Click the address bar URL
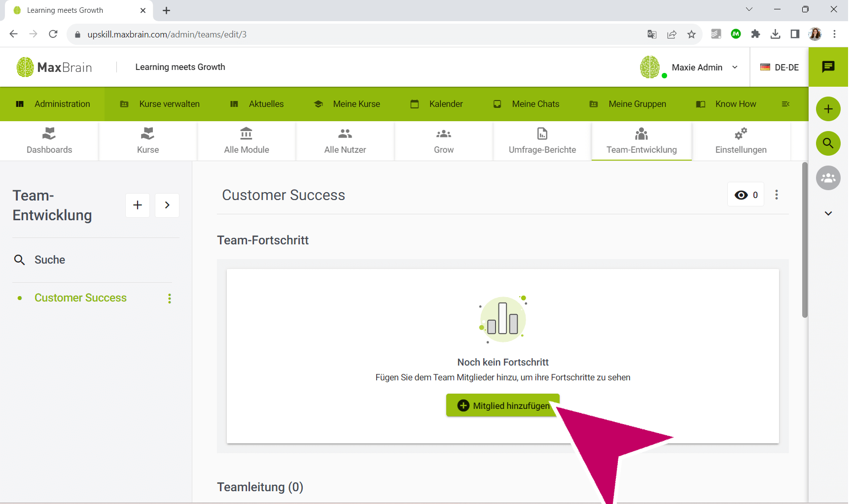 167,34
